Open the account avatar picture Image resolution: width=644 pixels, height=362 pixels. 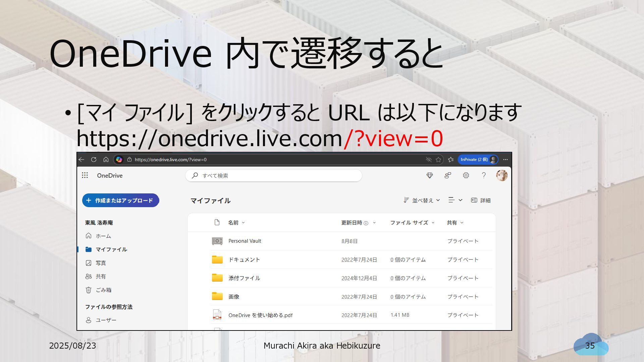point(502,175)
